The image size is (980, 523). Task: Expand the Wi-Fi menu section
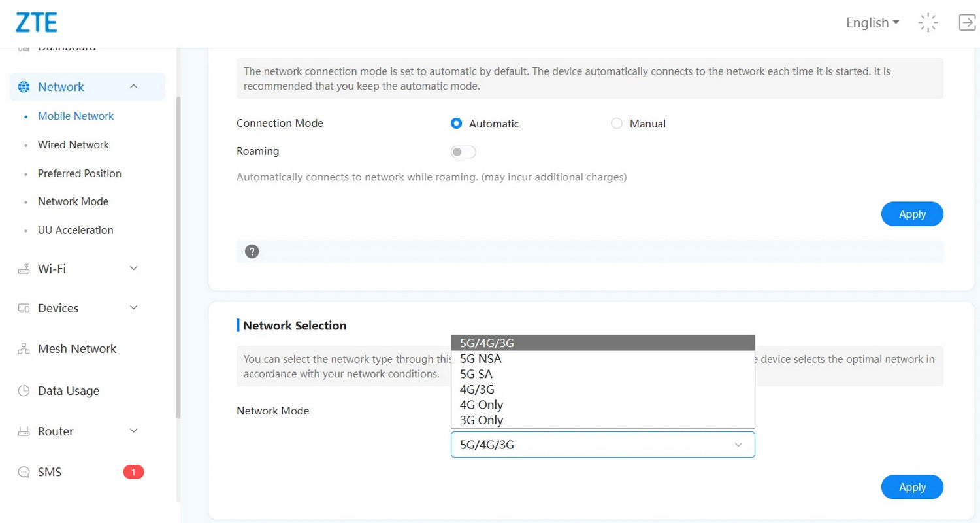pyautogui.click(x=133, y=269)
